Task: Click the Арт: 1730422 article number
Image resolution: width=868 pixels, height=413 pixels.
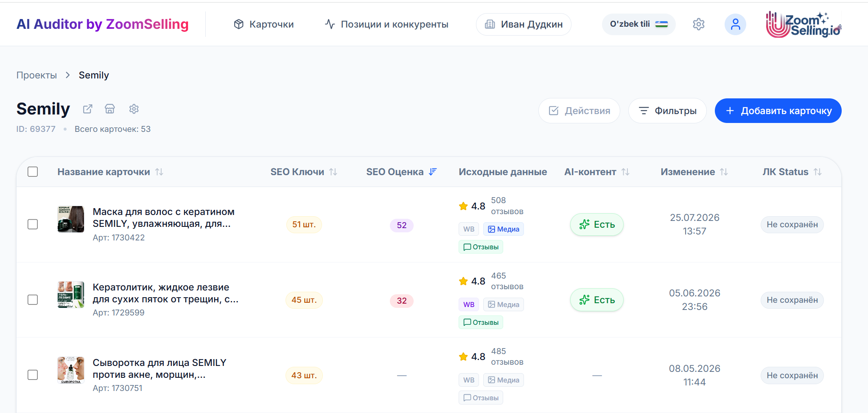Action: 119,237
